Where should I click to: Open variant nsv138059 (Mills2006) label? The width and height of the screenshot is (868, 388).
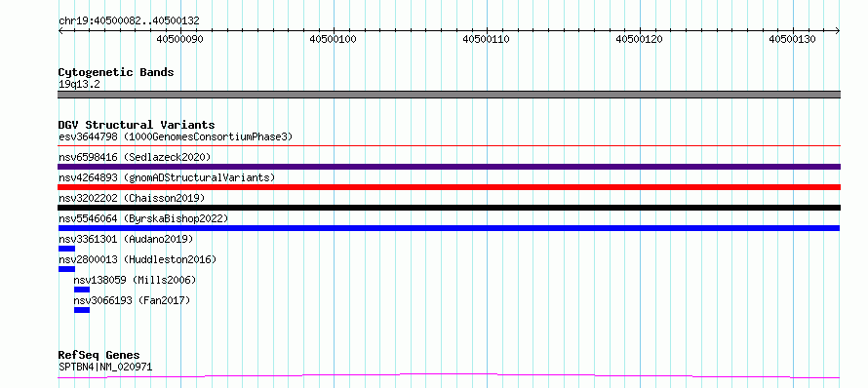[135, 280]
